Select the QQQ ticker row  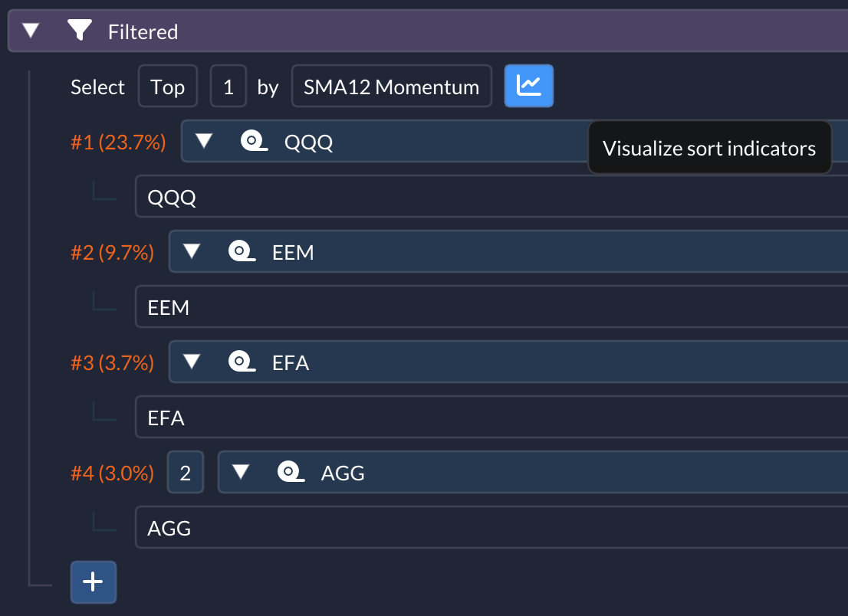pyautogui.click(x=491, y=197)
